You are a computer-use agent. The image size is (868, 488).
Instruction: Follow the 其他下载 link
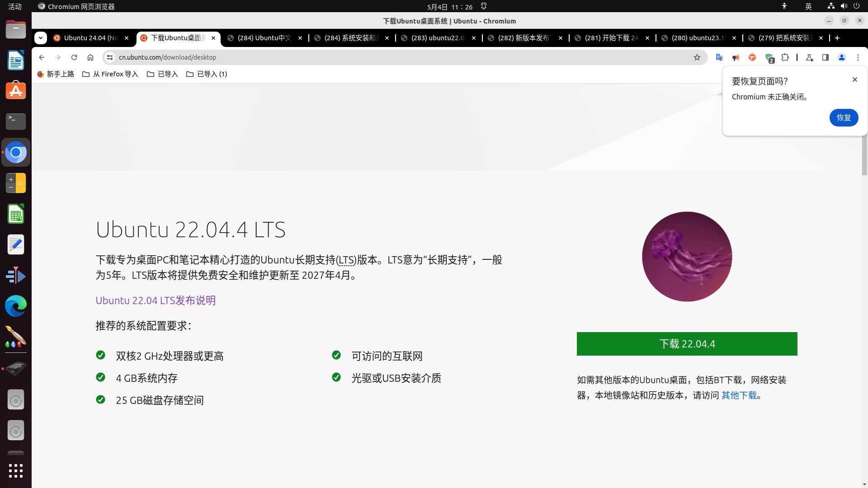[x=739, y=395]
